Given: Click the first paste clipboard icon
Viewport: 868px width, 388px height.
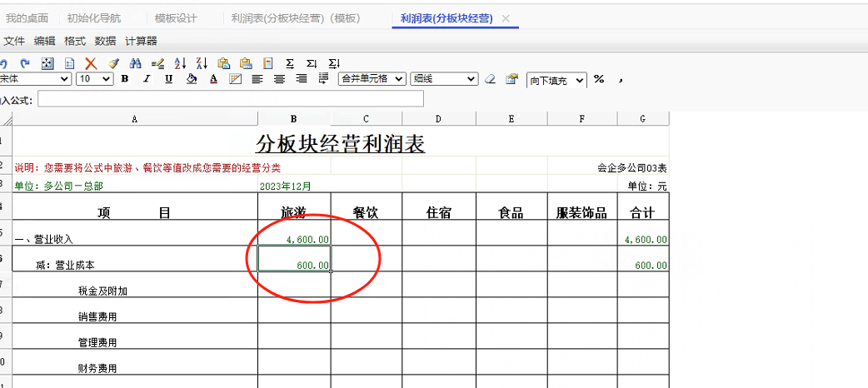Looking at the screenshot, I should (223, 63).
